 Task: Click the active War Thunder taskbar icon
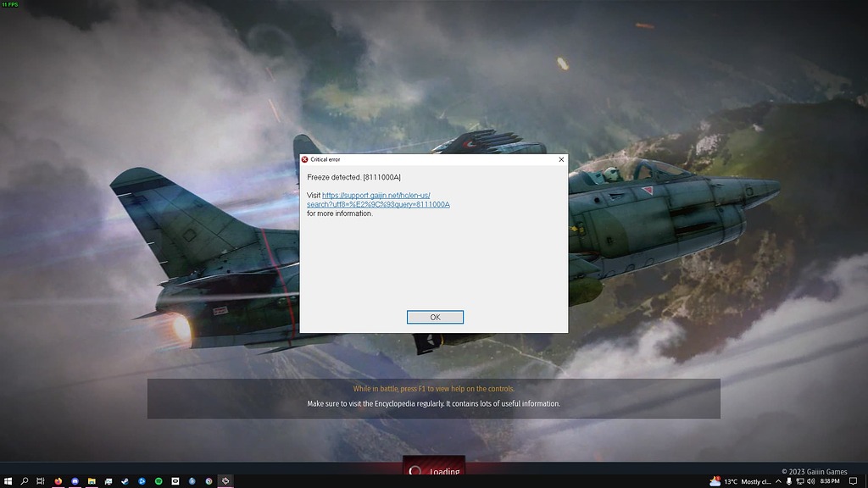click(225, 481)
